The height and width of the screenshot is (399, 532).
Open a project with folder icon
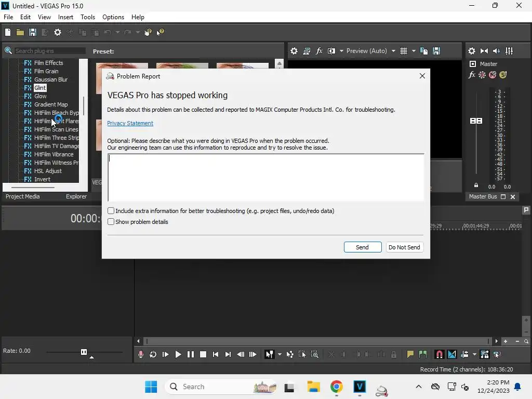click(20, 32)
